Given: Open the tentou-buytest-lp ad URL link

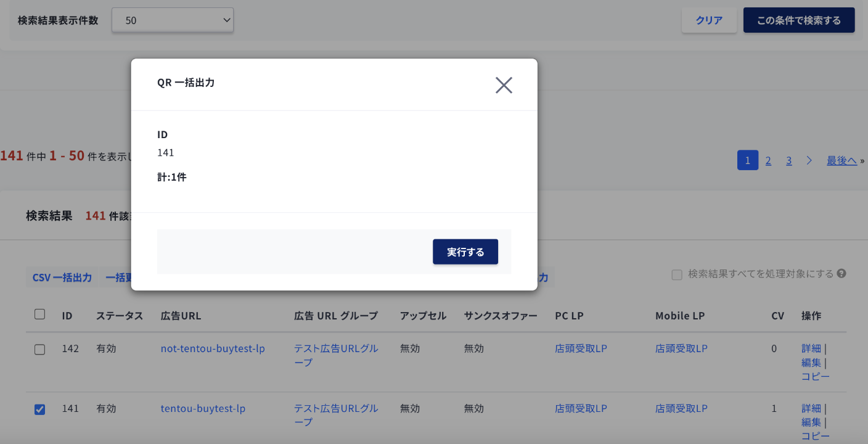Looking at the screenshot, I should [x=203, y=408].
